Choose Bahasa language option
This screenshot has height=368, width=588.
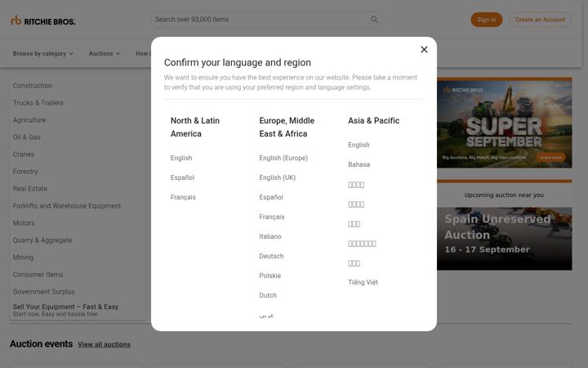point(359,164)
